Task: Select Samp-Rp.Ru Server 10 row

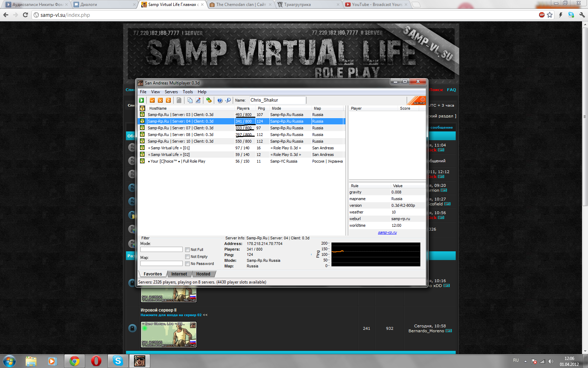Action: (242, 141)
